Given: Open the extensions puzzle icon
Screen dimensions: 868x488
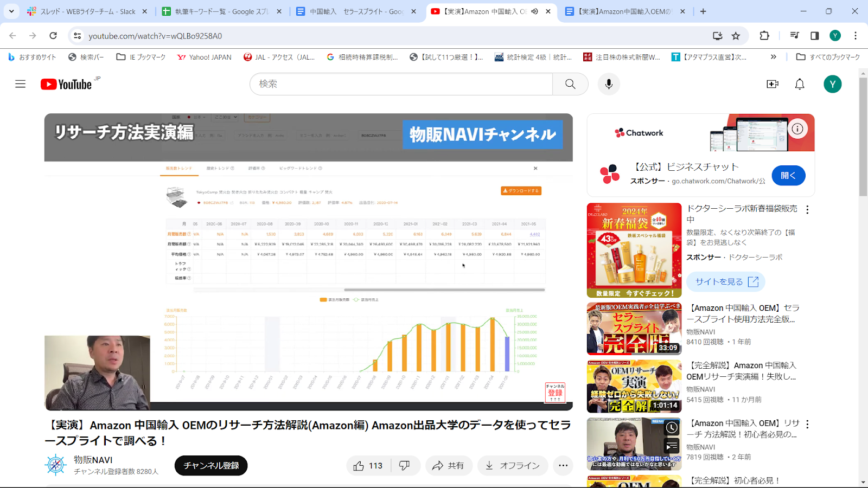Looking at the screenshot, I should 764,36.
